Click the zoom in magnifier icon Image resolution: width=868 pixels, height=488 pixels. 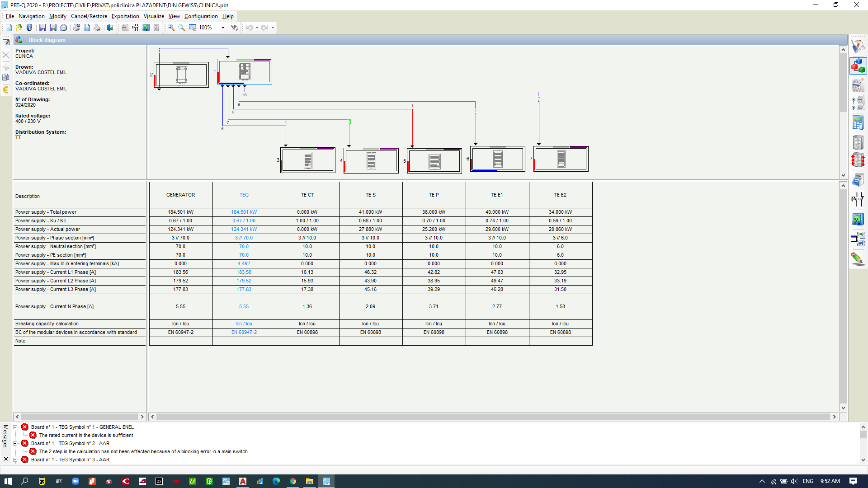tap(171, 28)
